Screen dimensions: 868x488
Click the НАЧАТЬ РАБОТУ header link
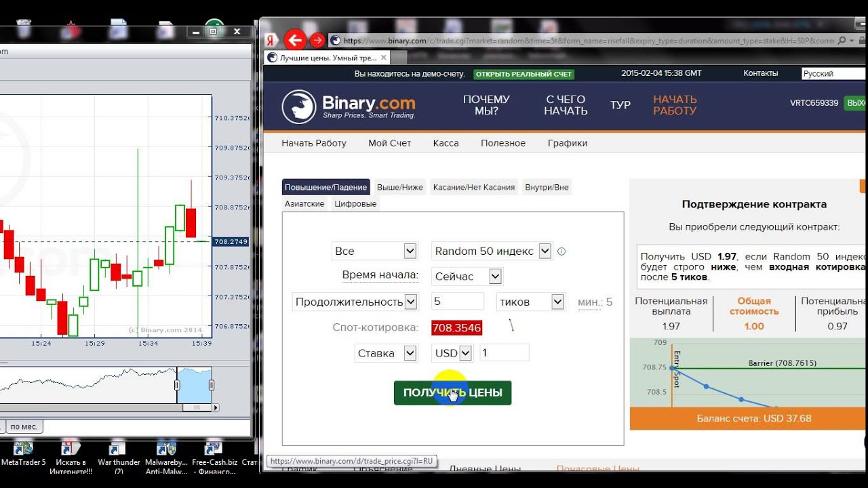[x=675, y=105]
